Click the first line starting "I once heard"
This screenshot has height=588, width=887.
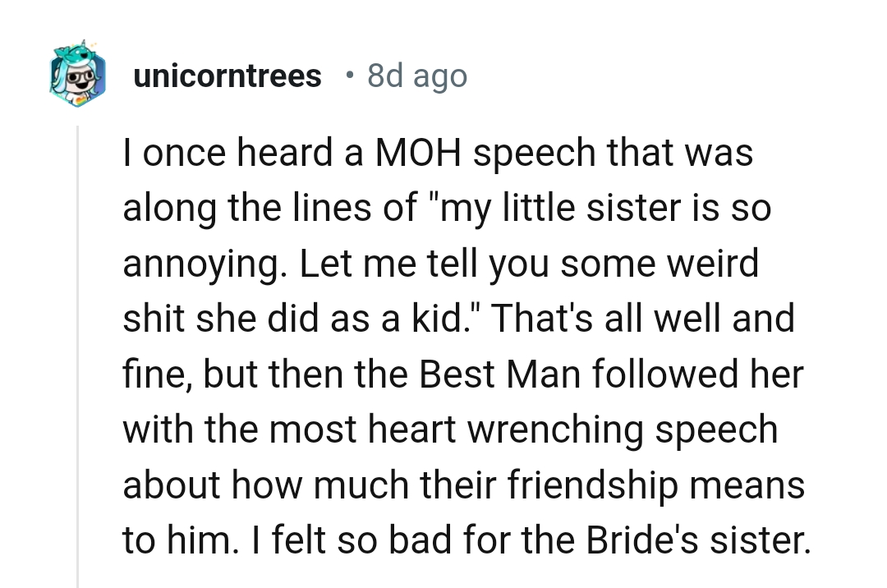click(x=438, y=154)
